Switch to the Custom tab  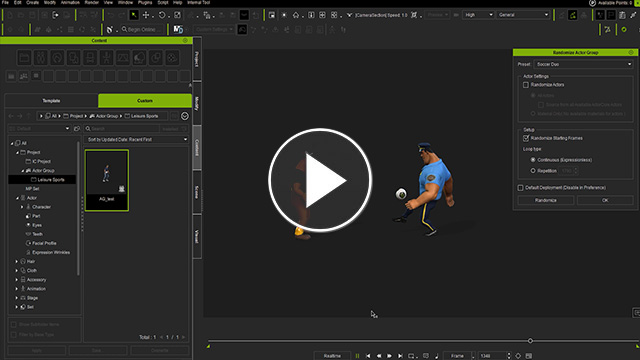pyautogui.click(x=145, y=101)
